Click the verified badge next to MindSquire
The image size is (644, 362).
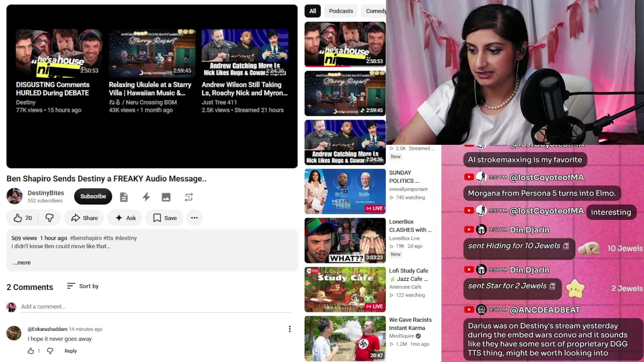(x=418, y=336)
